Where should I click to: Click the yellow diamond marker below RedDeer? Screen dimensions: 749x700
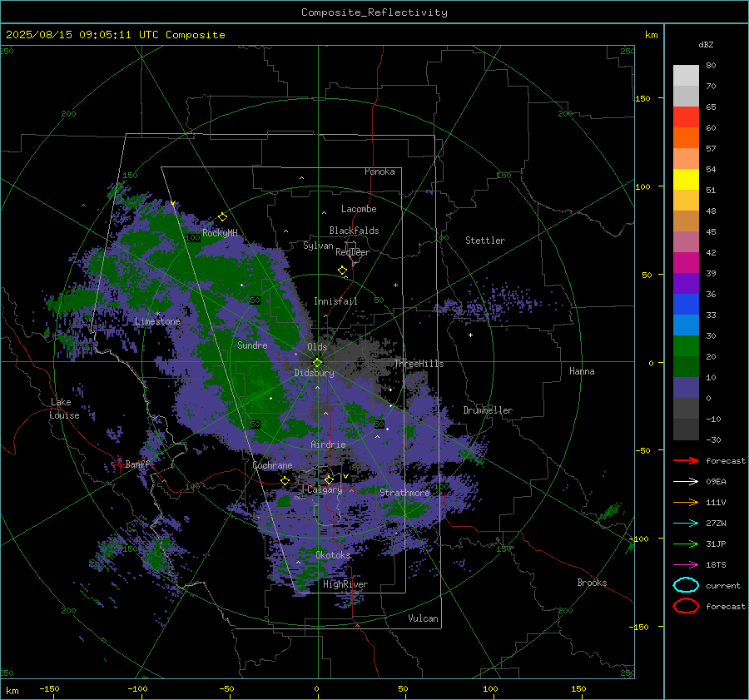343,271
